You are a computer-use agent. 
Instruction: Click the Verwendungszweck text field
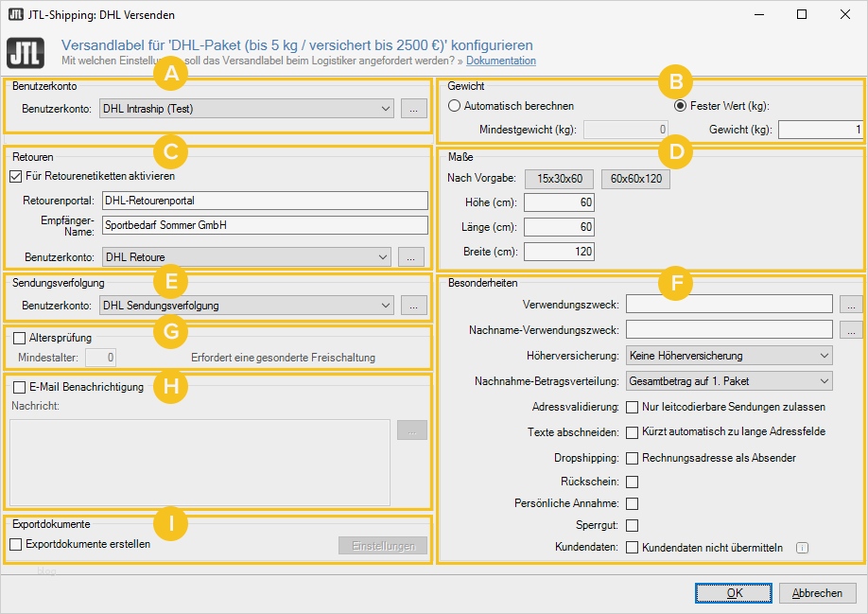tap(729, 304)
